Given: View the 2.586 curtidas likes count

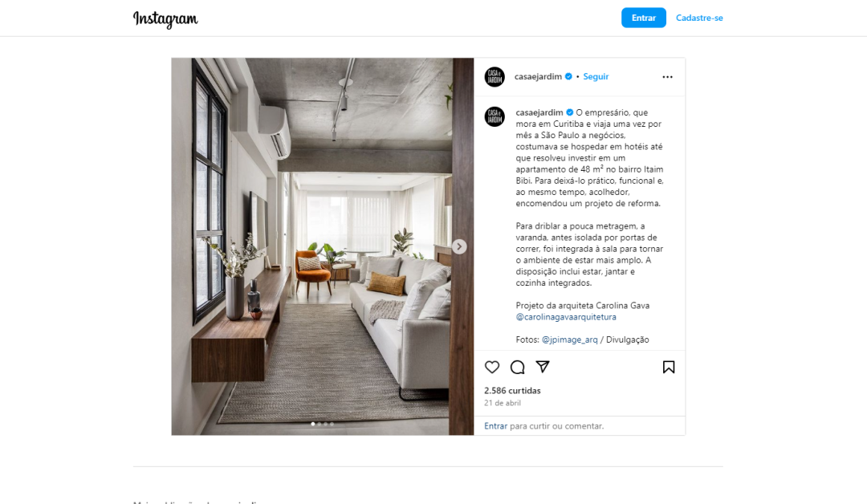Looking at the screenshot, I should pyautogui.click(x=512, y=390).
